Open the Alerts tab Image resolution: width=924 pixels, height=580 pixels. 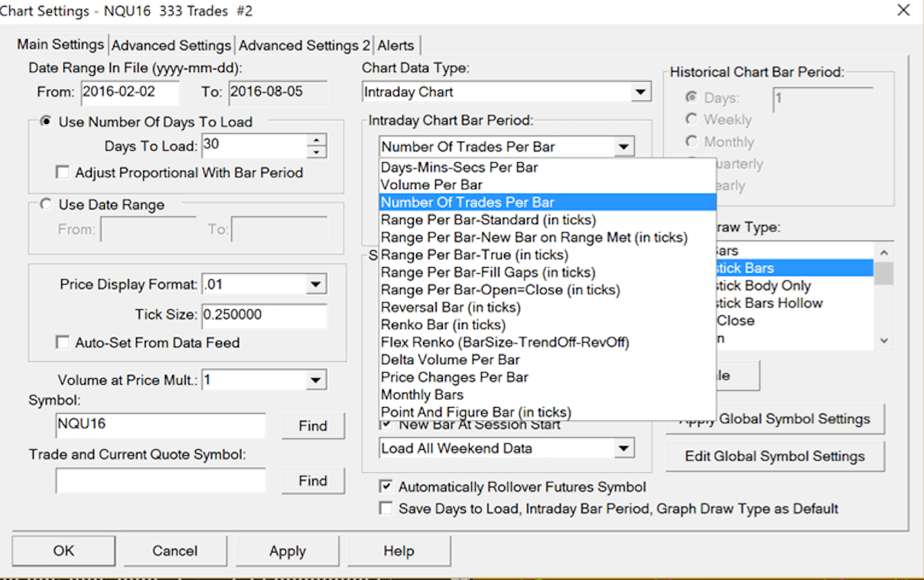click(395, 45)
